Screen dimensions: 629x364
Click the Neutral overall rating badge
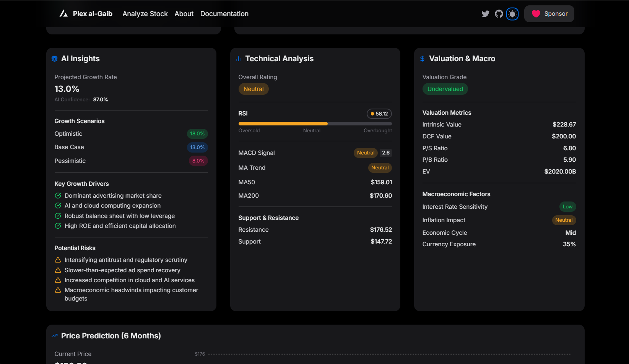254,89
